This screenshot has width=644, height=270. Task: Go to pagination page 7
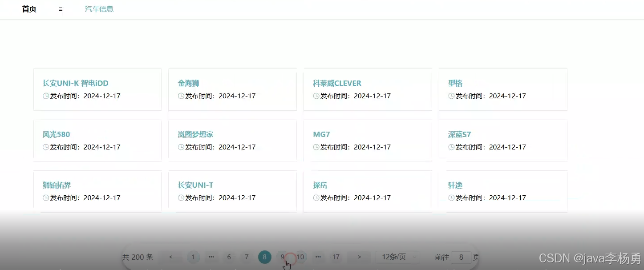(247, 257)
